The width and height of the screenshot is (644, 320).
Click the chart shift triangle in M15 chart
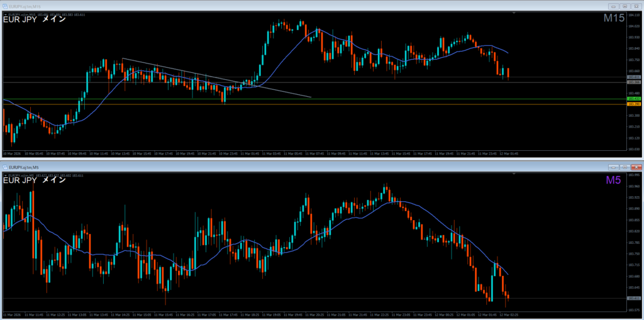tap(514, 13)
